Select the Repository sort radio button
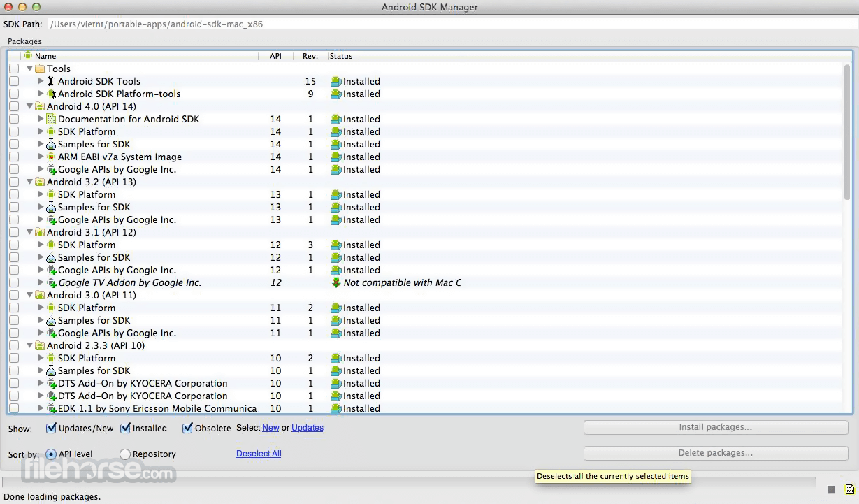This screenshot has width=859, height=504. pyautogui.click(x=125, y=454)
